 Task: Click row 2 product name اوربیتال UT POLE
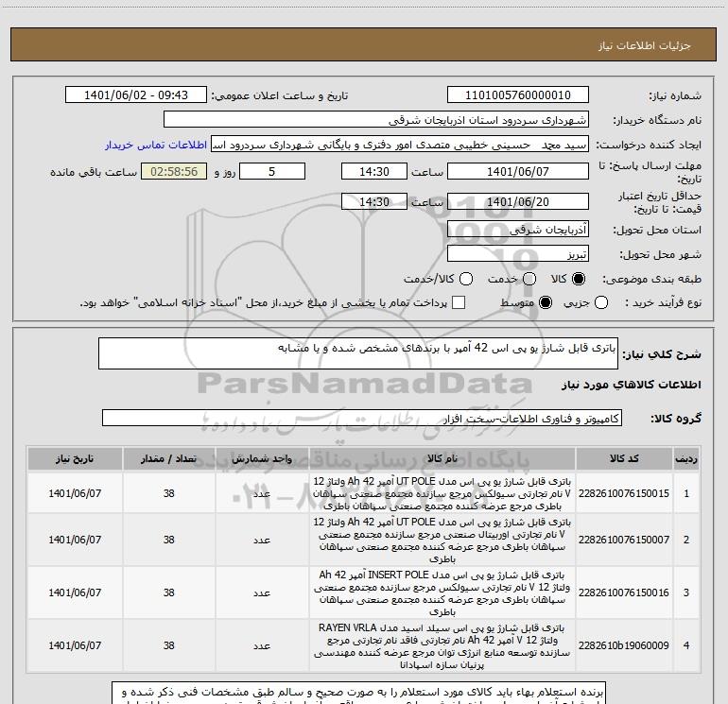click(442, 540)
